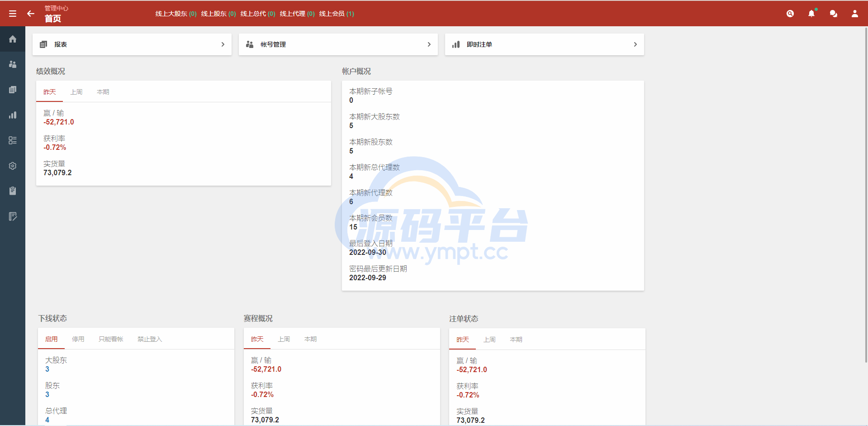Expand the 帐号管理 card chevron
868x426 pixels.
429,44
